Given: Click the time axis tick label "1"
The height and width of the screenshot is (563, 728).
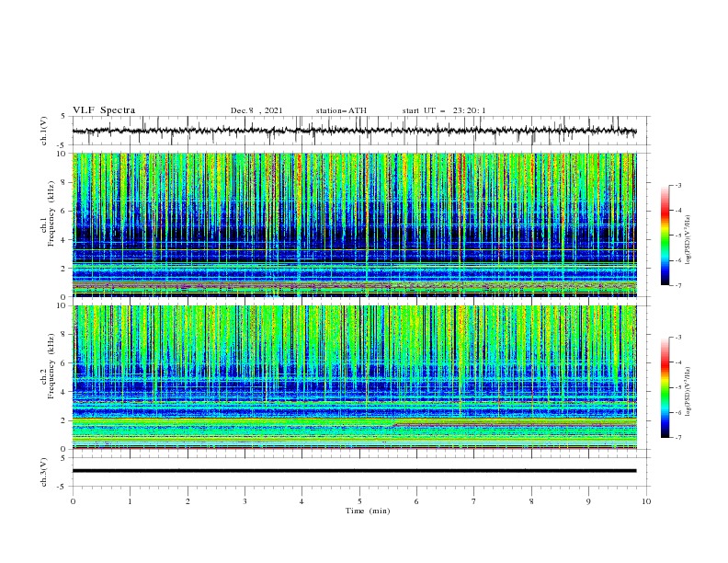Looking at the screenshot, I should pyautogui.click(x=130, y=501).
